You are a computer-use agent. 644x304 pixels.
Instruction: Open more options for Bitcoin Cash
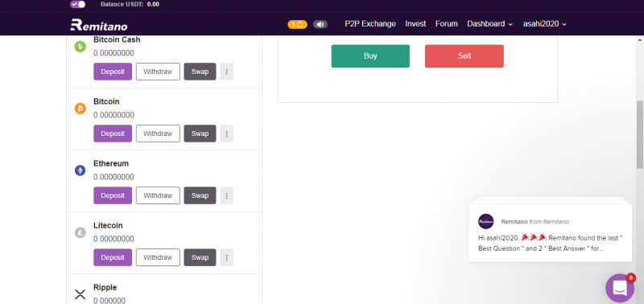coord(227,72)
